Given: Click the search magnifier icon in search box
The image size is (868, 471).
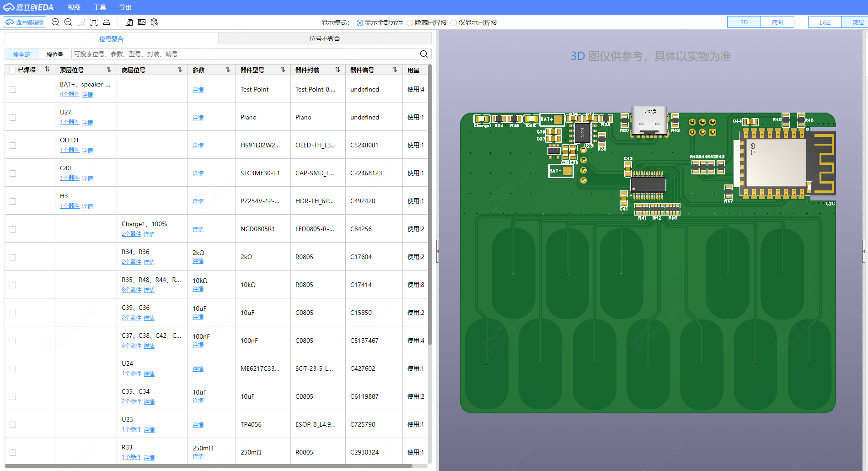Looking at the screenshot, I should pos(423,54).
